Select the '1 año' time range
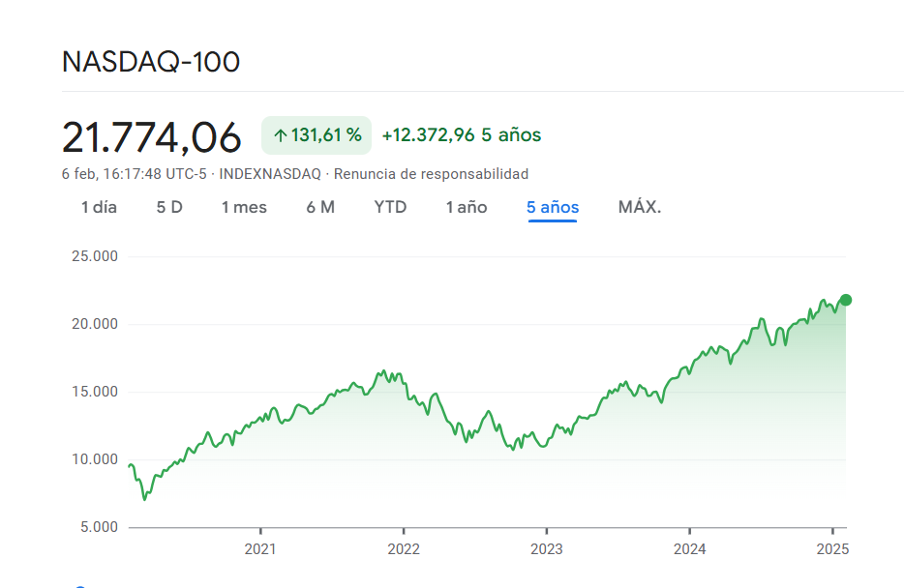The width and height of the screenshot is (904, 588). click(x=466, y=207)
